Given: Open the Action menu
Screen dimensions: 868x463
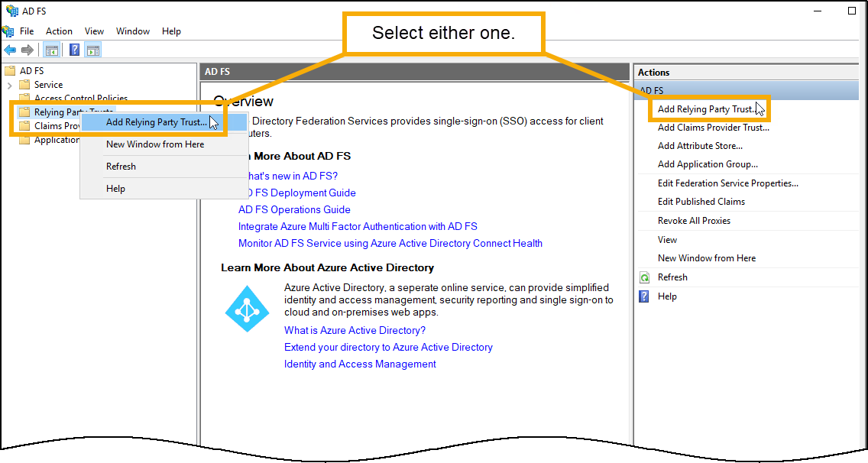Looking at the screenshot, I should [x=59, y=31].
